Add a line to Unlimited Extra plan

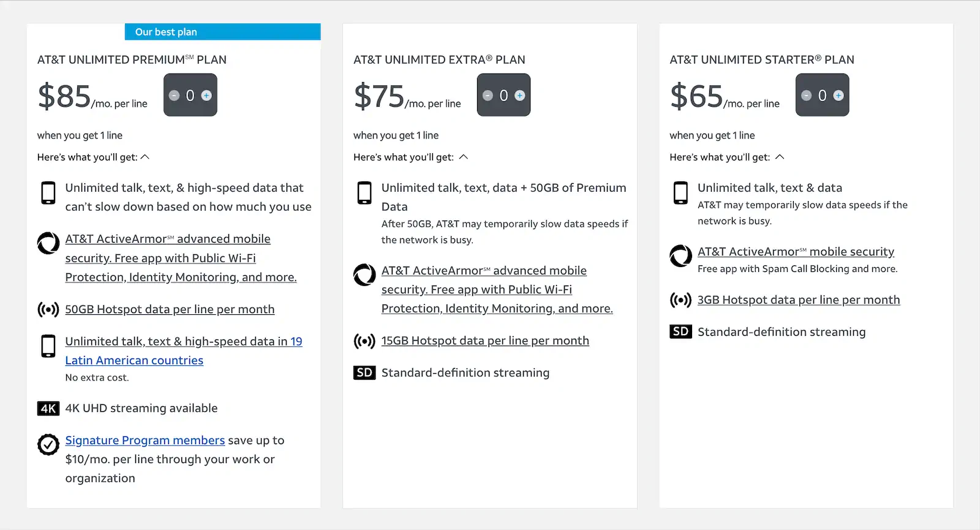point(520,96)
